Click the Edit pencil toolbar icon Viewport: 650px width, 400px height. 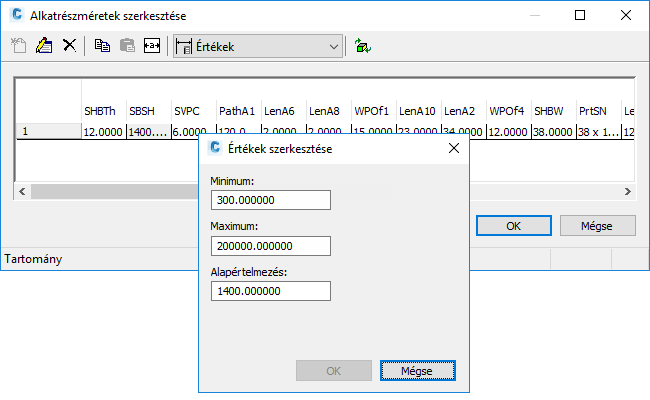tap(44, 46)
